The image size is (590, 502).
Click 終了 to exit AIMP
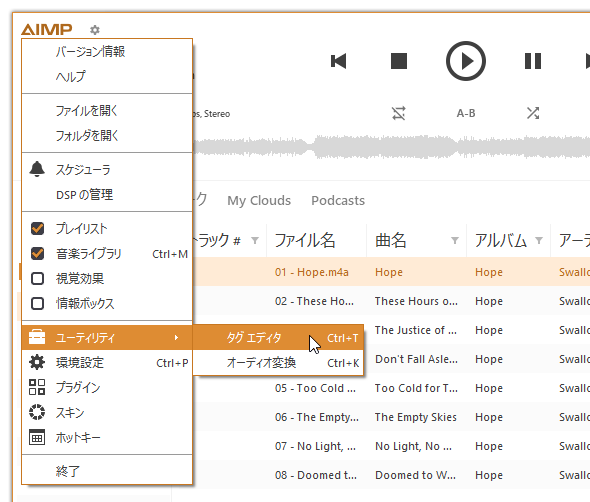pos(107,471)
